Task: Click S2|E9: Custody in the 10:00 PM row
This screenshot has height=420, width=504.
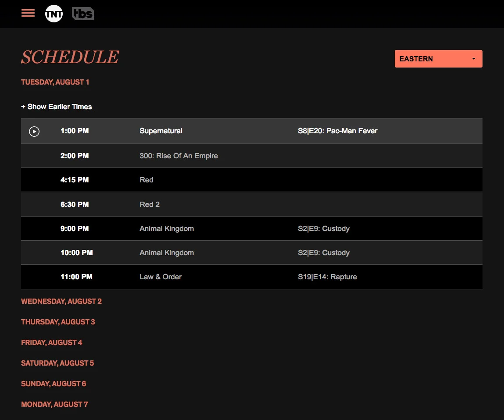Action: [x=324, y=253]
